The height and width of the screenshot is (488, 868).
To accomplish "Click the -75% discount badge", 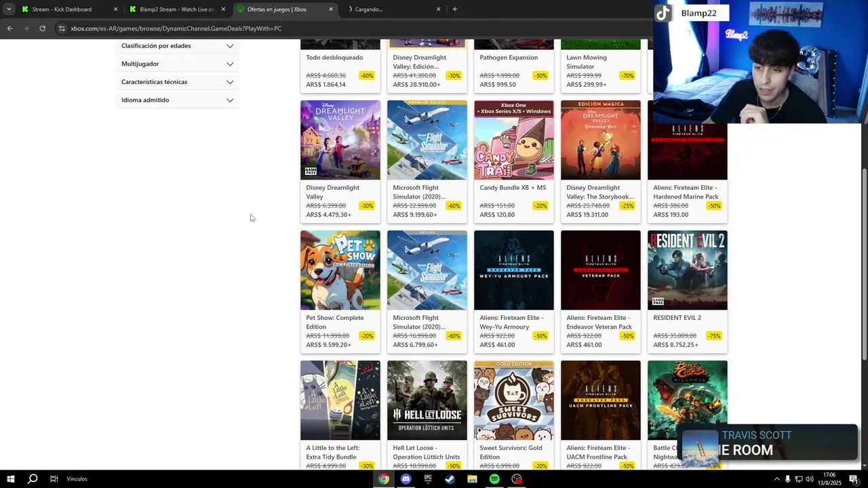I will coord(714,336).
